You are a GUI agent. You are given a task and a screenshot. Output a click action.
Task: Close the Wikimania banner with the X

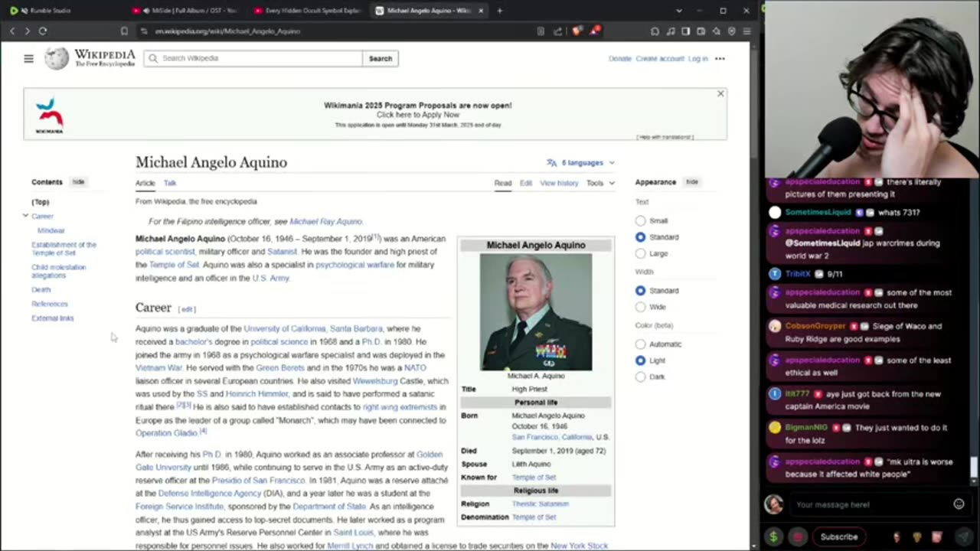click(x=720, y=93)
